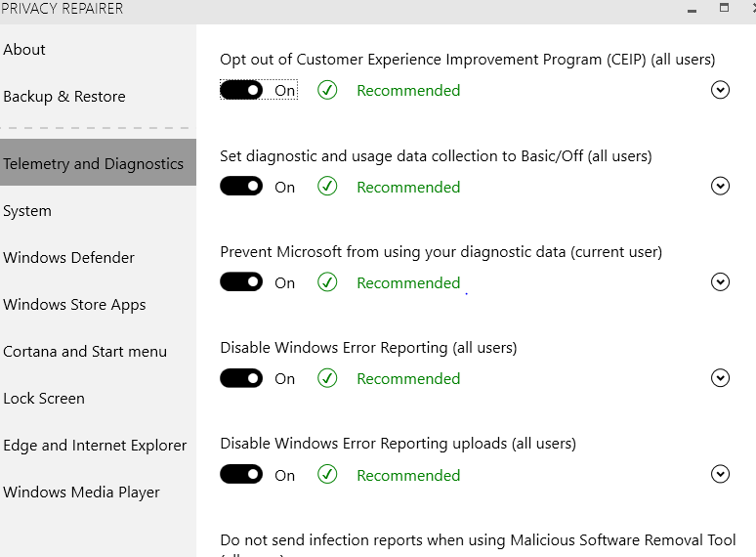This screenshot has width=756, height=557.
Task: Expand details for Error Reporting uploads setting
Action: (x=720, y=474)
